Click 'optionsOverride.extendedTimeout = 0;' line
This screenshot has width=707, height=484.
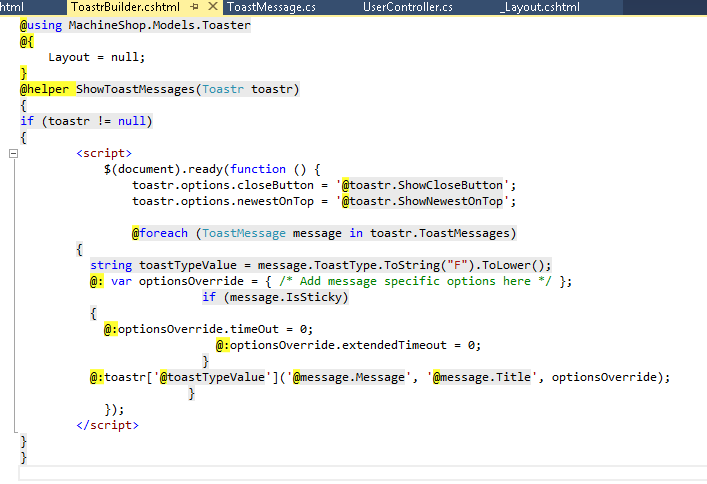(355, 346)
